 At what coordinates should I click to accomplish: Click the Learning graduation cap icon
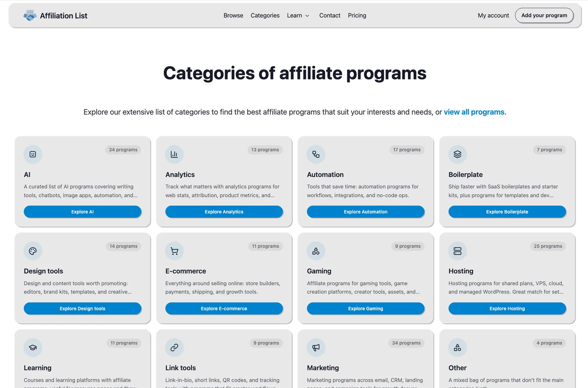(33, 347)
